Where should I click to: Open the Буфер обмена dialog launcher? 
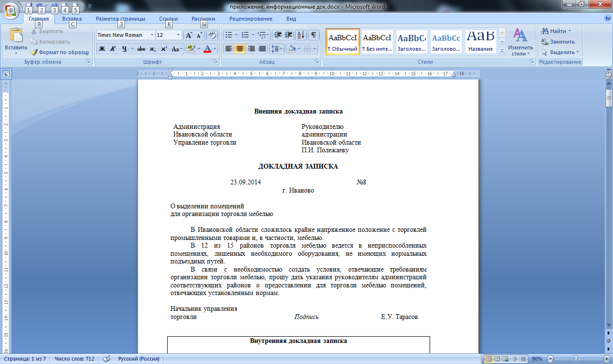(89, 62)
